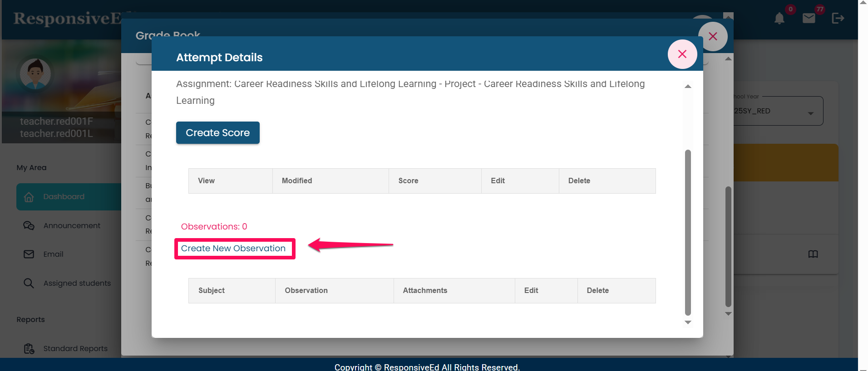The height and width of the screenshot is (371, 868).
Task: Click the logout icon in header
Action: 838,18
